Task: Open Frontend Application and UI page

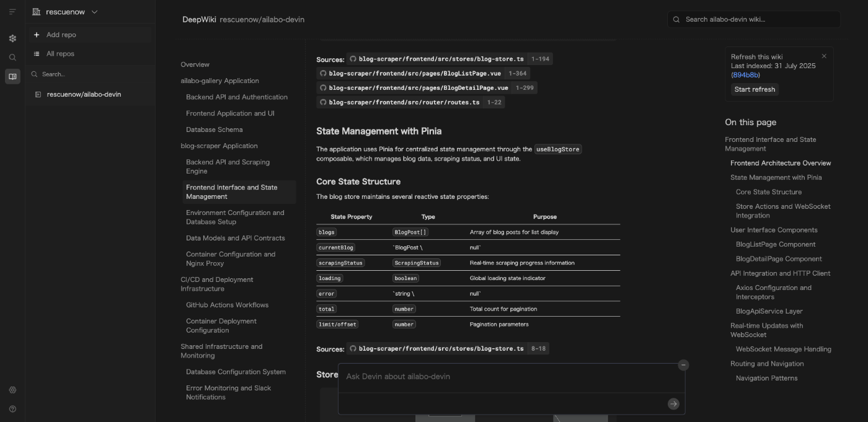Action: pyautogui.click(x=230, y=113)
